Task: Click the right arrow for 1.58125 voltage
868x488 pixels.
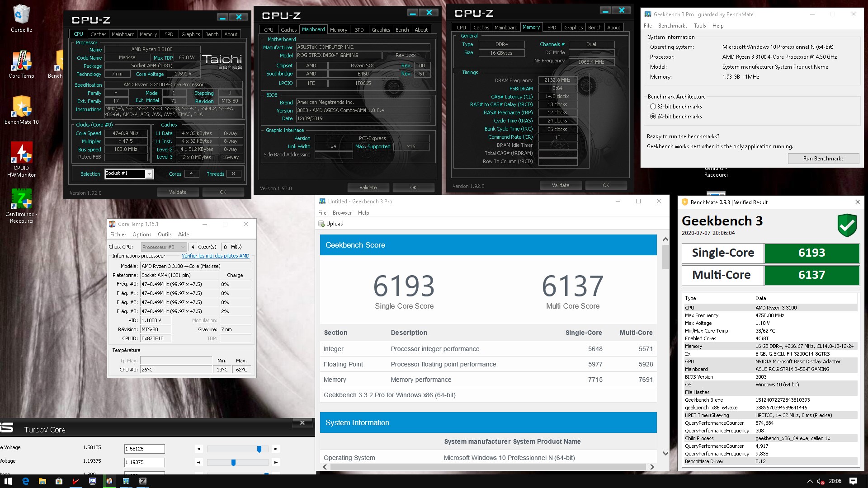Action: click(276, 449)
